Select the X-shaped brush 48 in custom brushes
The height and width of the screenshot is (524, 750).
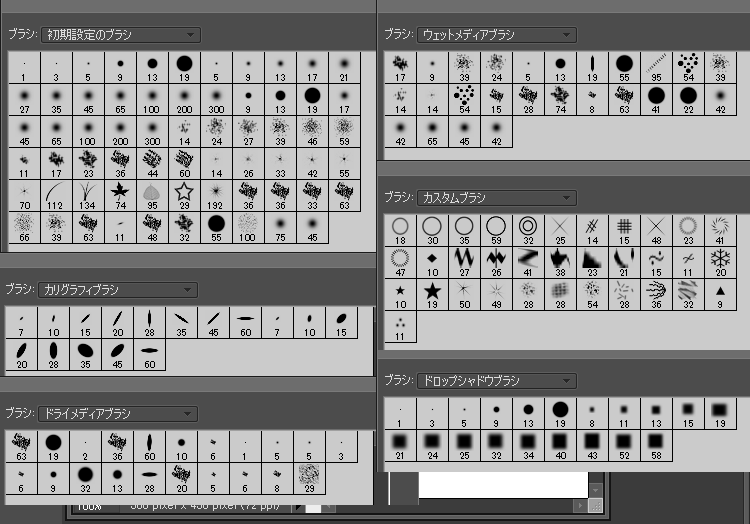coord(656,231)
